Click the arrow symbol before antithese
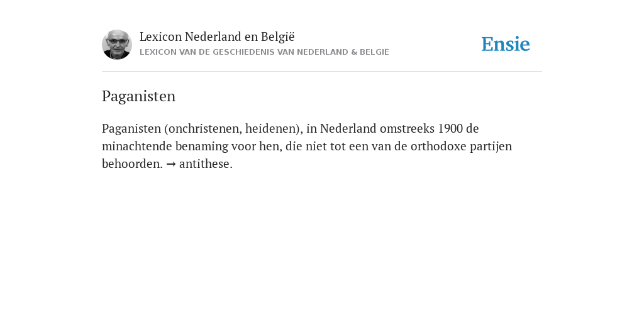This screenshot has height=322, width=644. (x=171, y=164)
